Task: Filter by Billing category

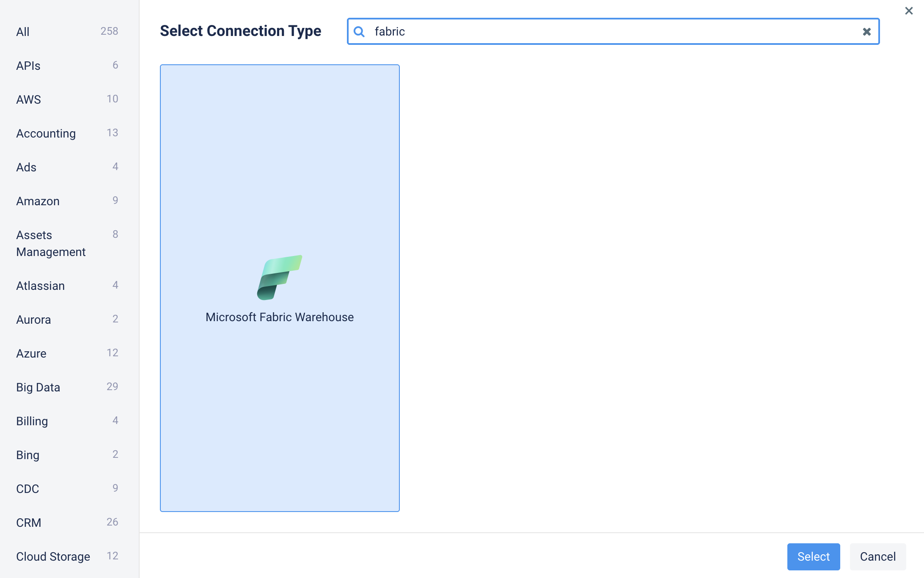Action: [67, 421]
